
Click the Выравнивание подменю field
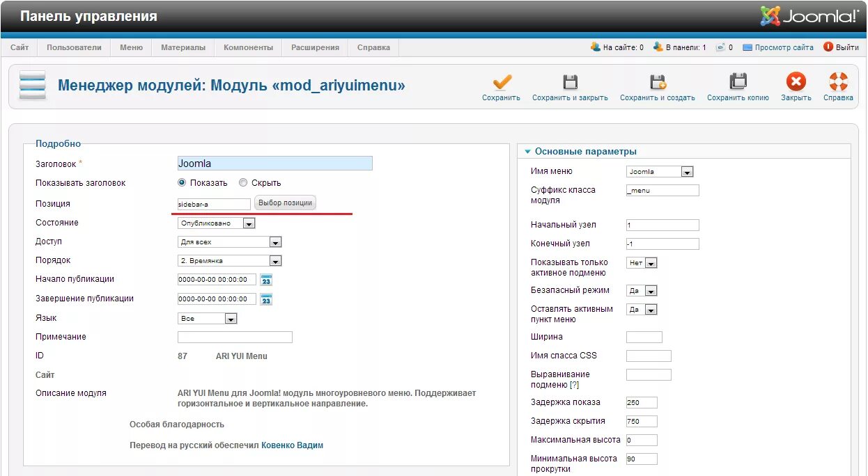tap(649, 375)
